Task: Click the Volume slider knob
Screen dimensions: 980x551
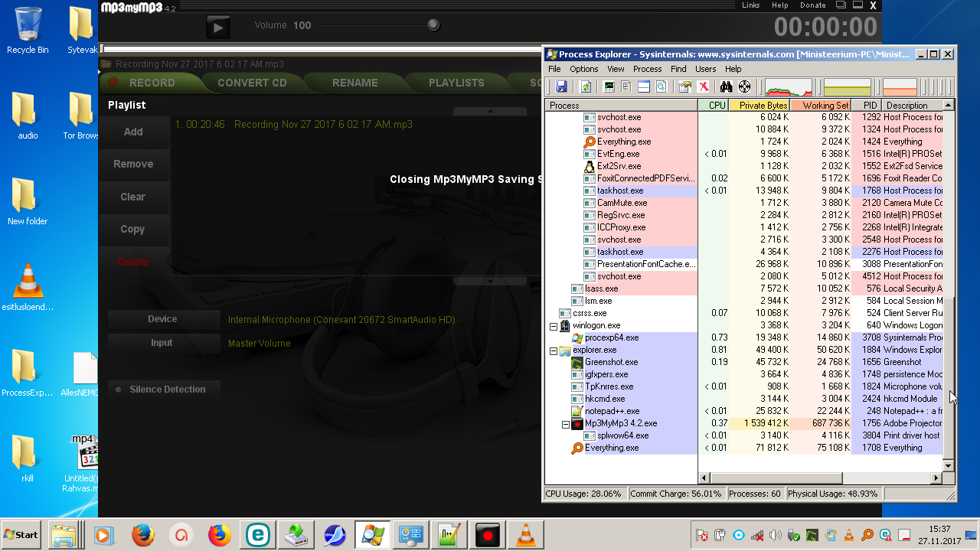Action: pos(433,25)
